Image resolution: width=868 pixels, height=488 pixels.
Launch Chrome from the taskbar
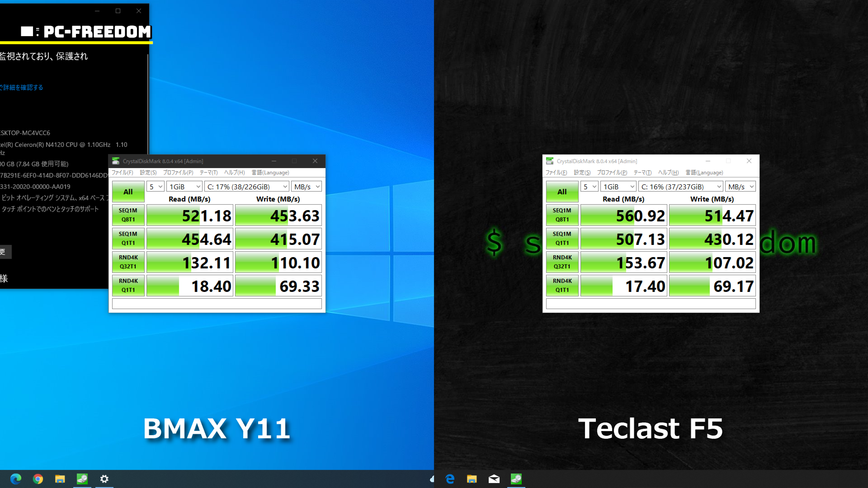[x=38, y=479]
